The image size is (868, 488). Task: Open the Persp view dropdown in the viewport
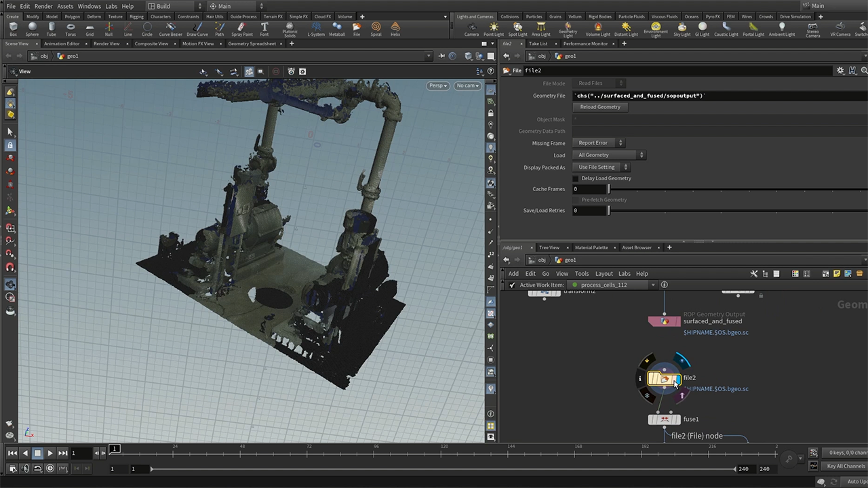[437, 85]
